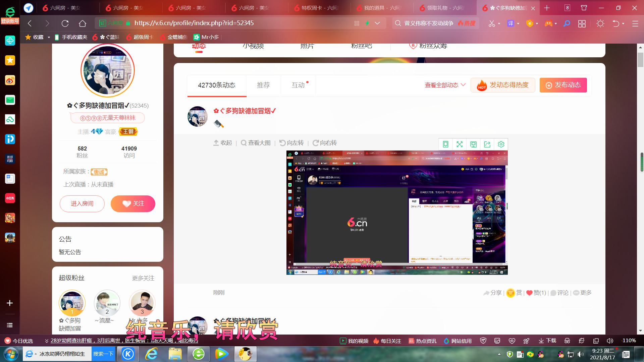Show hidden system tray icons

click(x=499, y=354)
